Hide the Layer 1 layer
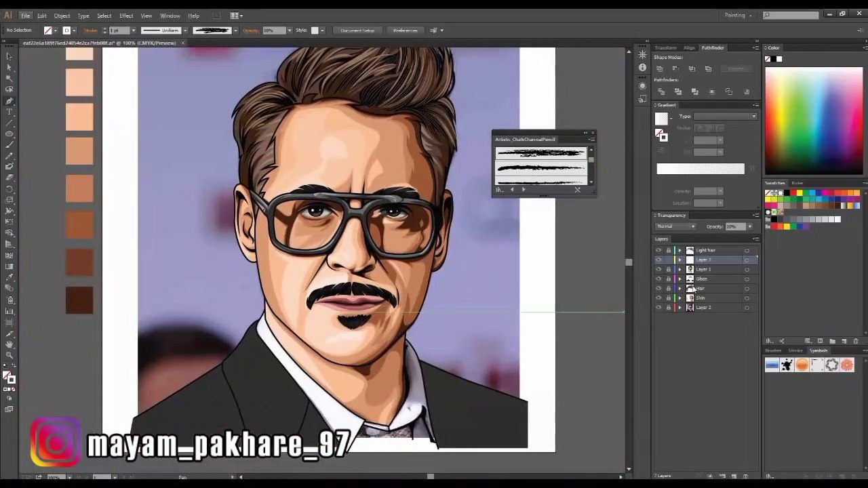868x488 pixels. [x=658, y=269]
